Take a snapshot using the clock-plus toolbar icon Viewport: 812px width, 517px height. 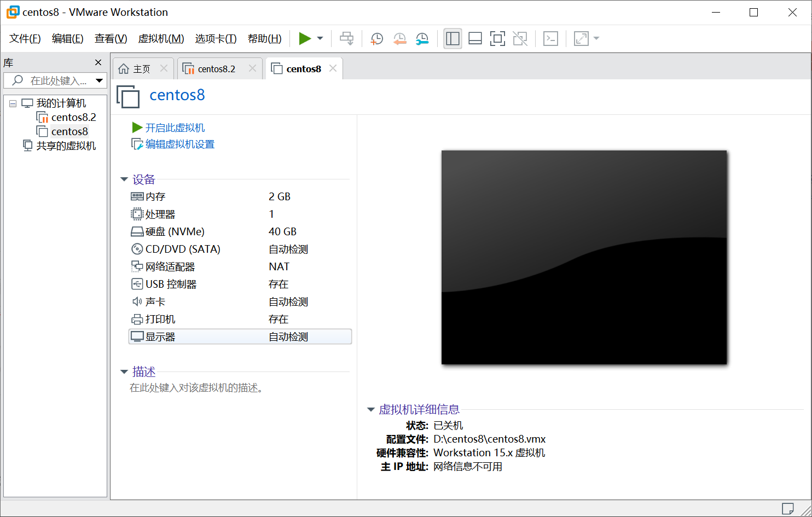click(x=376, y=38)
